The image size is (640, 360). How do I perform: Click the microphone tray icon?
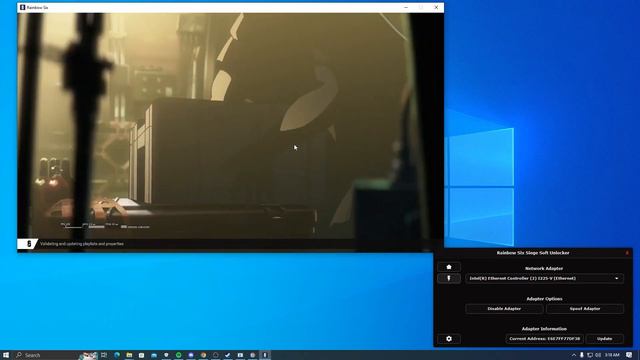point(582,355)
